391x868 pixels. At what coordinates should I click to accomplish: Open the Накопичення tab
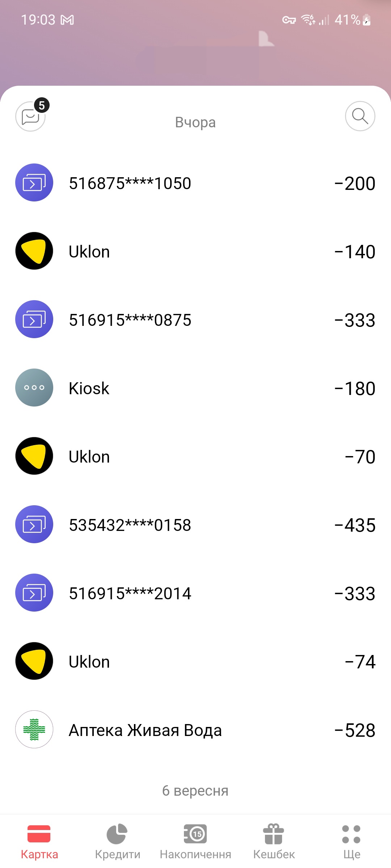pos(195,841)
